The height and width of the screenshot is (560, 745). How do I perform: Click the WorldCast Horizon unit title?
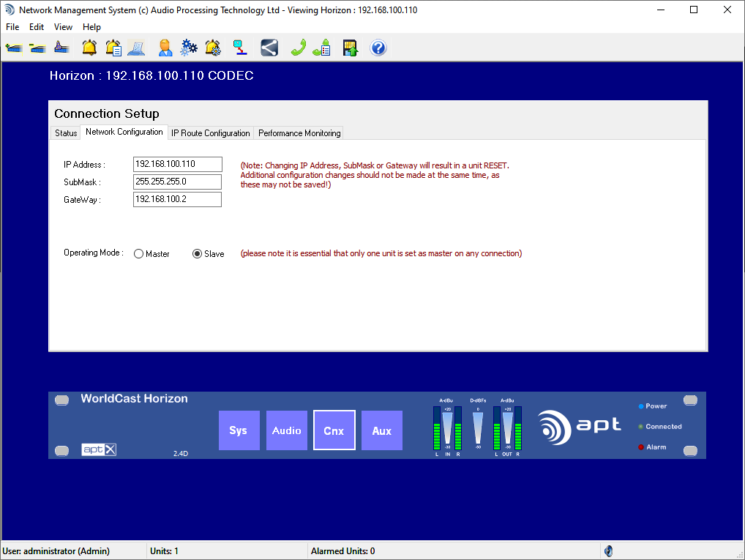(x=134, y=399)
